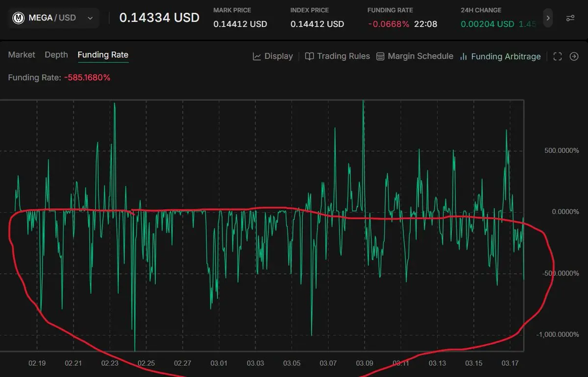Click the INDEX PRICE value 0.14412 USD
Image resolution: width=588 pixels, height=377 pixels.
[x=317, y=24]
